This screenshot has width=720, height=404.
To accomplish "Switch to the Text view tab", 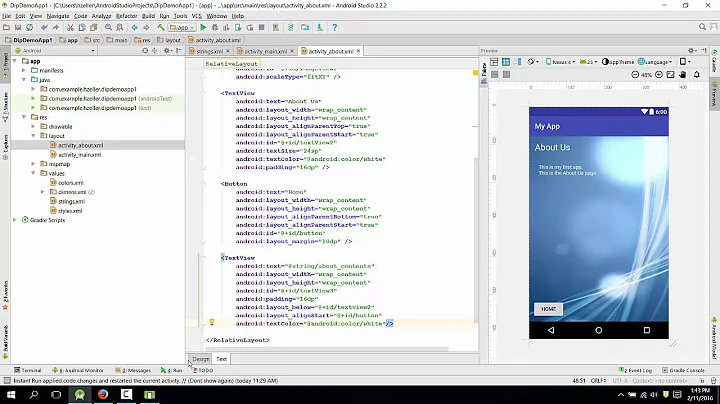I will click(x=221, y=359).
